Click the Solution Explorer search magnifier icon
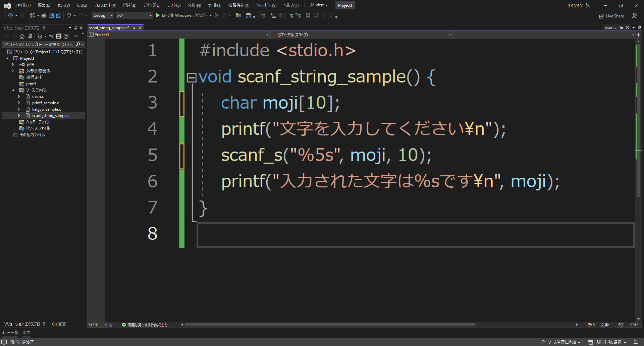This screenshot has width=644, height=346. 78,44
